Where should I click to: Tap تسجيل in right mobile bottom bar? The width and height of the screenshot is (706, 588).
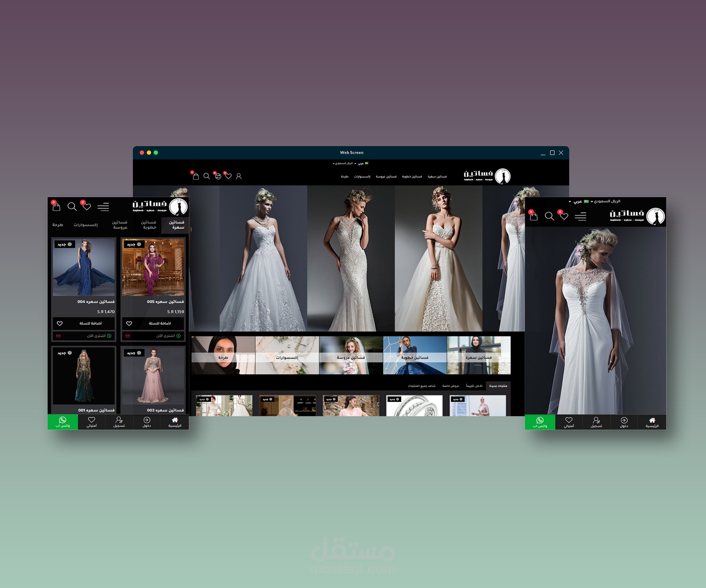(597, 422)
